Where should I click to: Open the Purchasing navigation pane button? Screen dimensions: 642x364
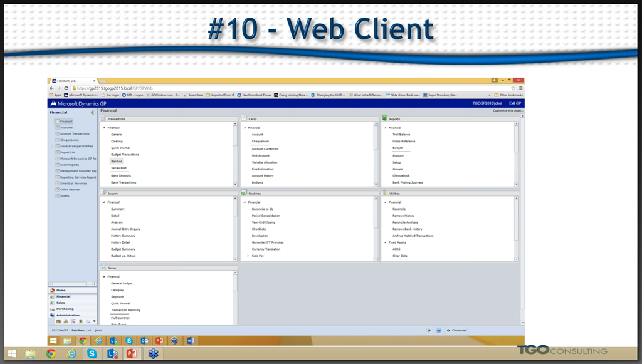[x=65, y=309]
